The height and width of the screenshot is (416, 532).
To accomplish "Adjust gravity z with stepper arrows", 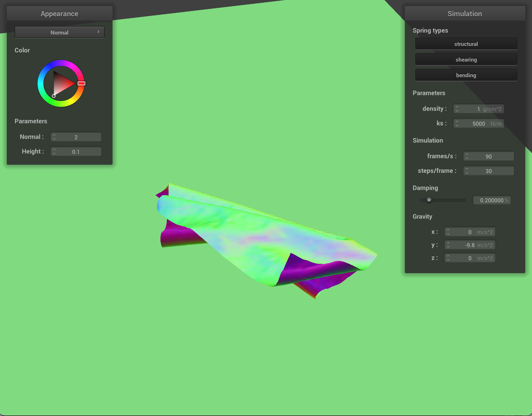I will point(448,258).
